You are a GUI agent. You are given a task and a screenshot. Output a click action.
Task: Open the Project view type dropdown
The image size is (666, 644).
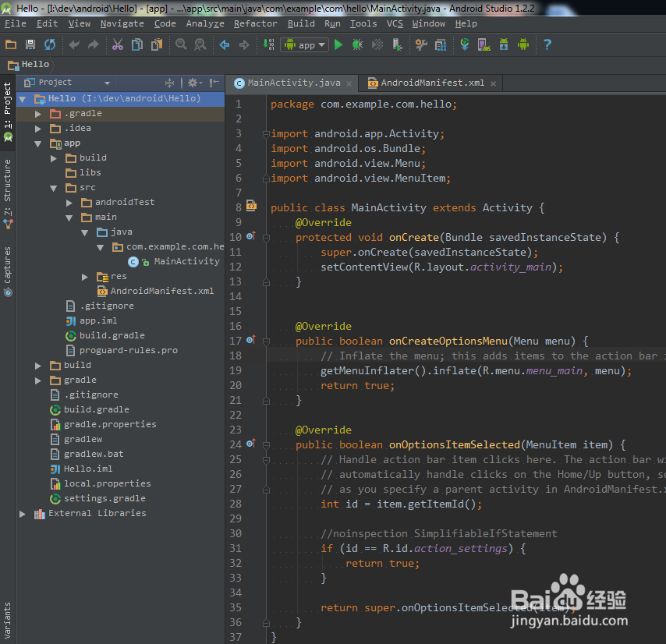click(x=68, y=83)
